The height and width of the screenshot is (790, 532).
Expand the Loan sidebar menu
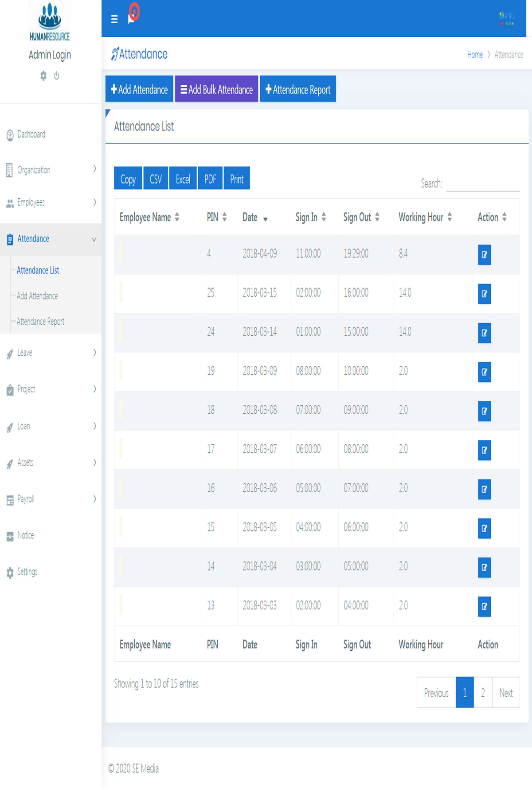(51, 426)
